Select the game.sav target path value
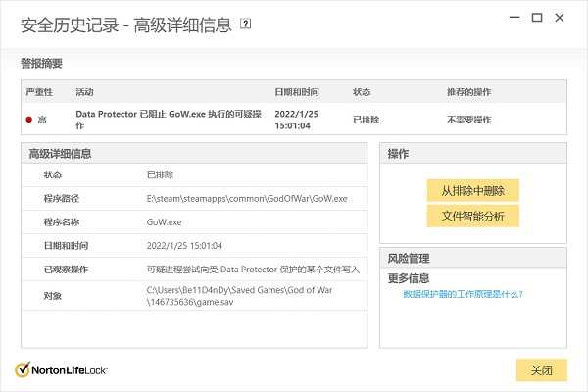Screen dimensions: 588x392 (239, 296)
